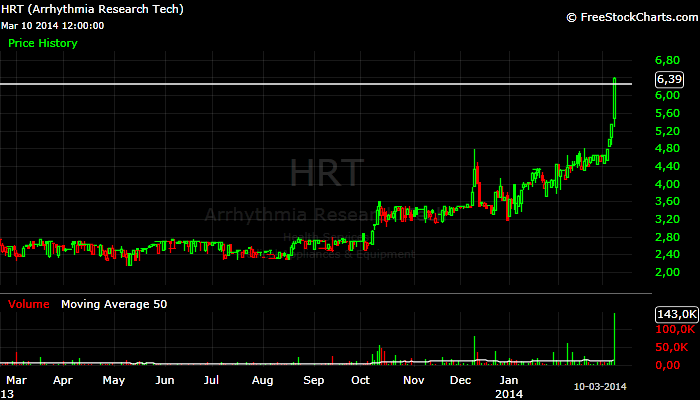The image size is (700, 400).
Task: Click the 6,80 price axis value
Action: [667, 60]
